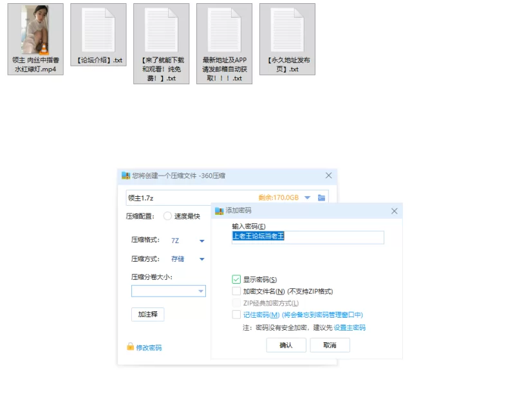Select the 【来了就能下载和观看】.txt file icon
This screenshot has height=420, width=515.
tap(162, 44)
